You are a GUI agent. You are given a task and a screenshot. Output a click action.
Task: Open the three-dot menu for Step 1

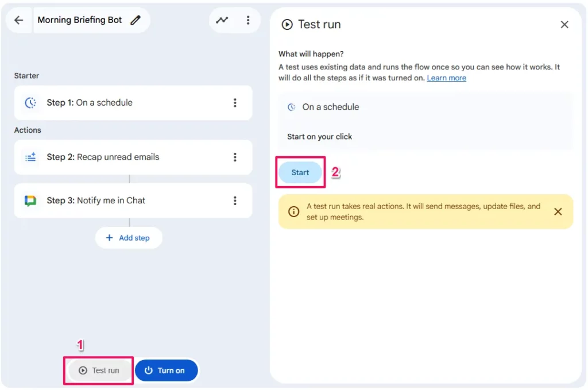[x=234, y=103]
